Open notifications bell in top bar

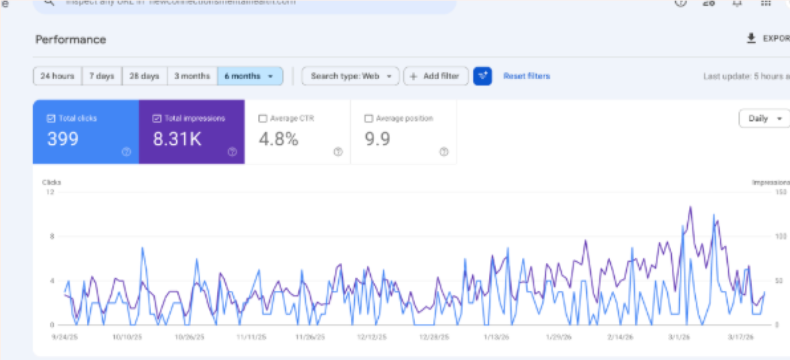pos(737,3)
